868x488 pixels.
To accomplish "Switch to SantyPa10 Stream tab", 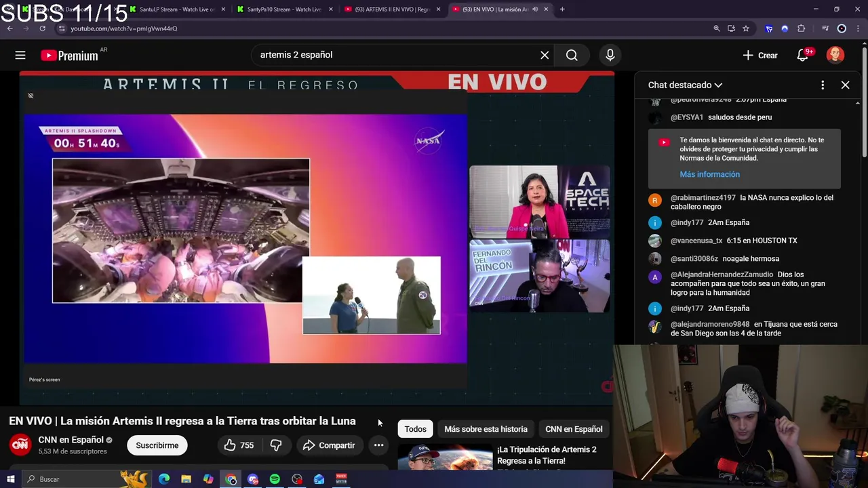I will coord(283,9).
